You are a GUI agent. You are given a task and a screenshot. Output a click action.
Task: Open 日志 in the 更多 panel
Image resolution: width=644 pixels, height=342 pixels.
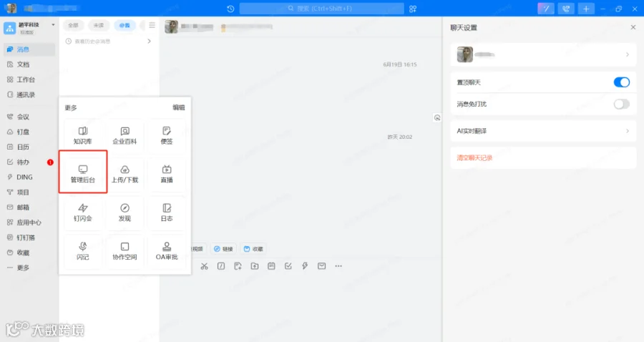[x=167, y=212]
